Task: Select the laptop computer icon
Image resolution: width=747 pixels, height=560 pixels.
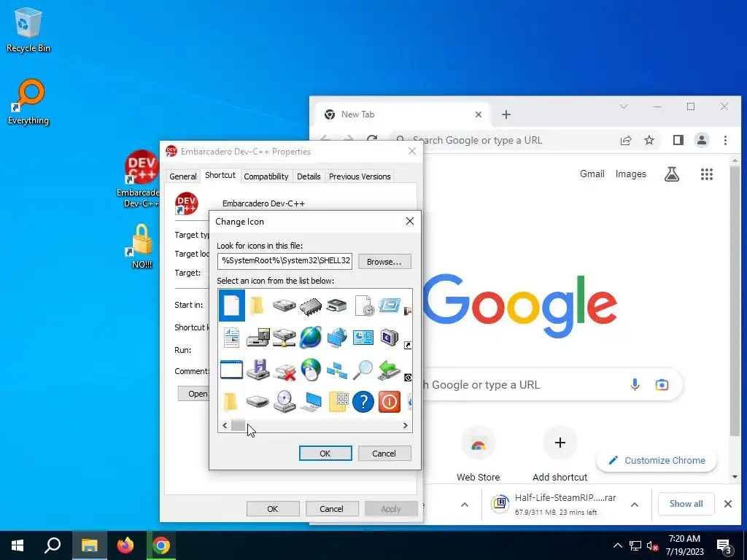Action: [311, 402]
